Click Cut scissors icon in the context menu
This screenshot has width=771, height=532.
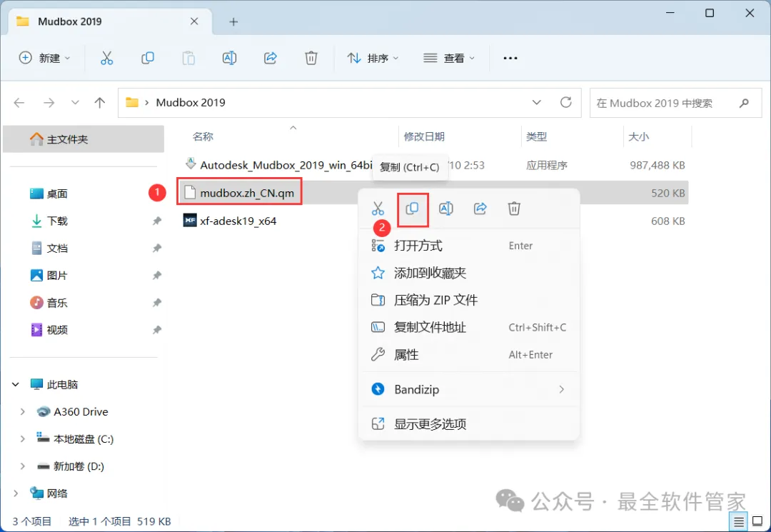click(x=378, y=209)
